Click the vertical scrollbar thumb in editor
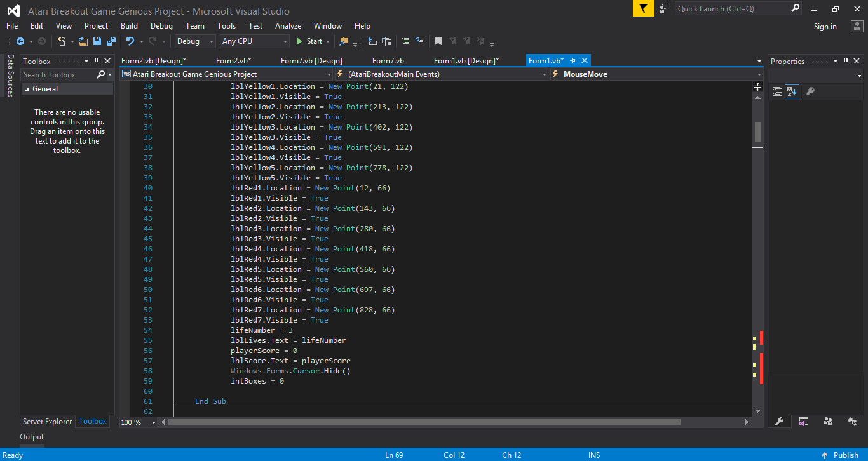The image size is (868, 461). click(x=757, y=132)
